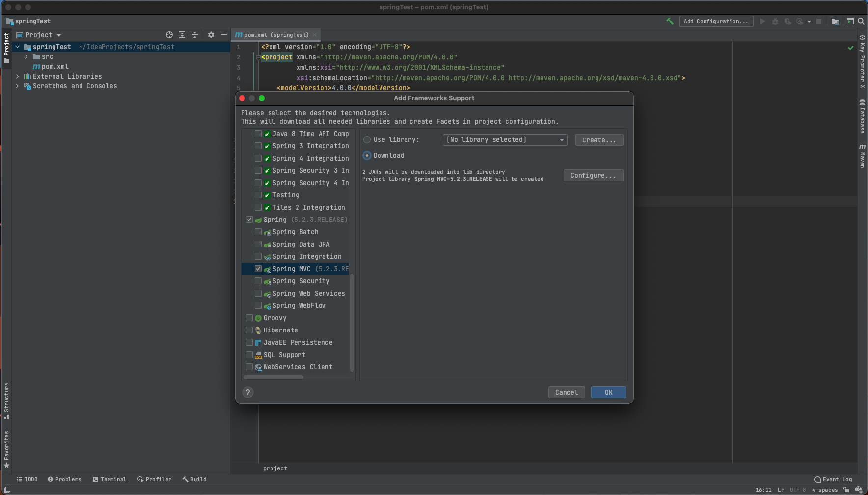Viewport: 868px width, 495px height.
Task: Check the Spring Web Services checkbox
Action: coord(258,293)
